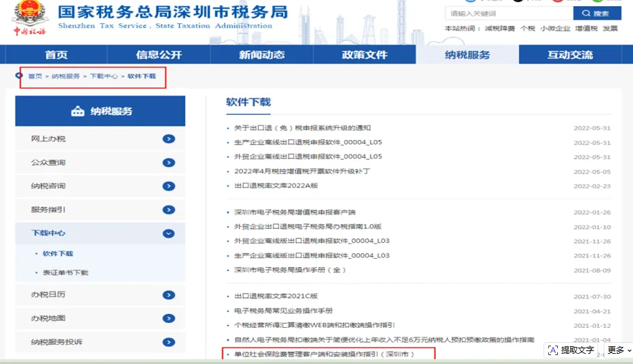The height and width of the screenshot is (364, 633).
Task: Select 服务指引 sidebar menu label
Action: point(48,210)
